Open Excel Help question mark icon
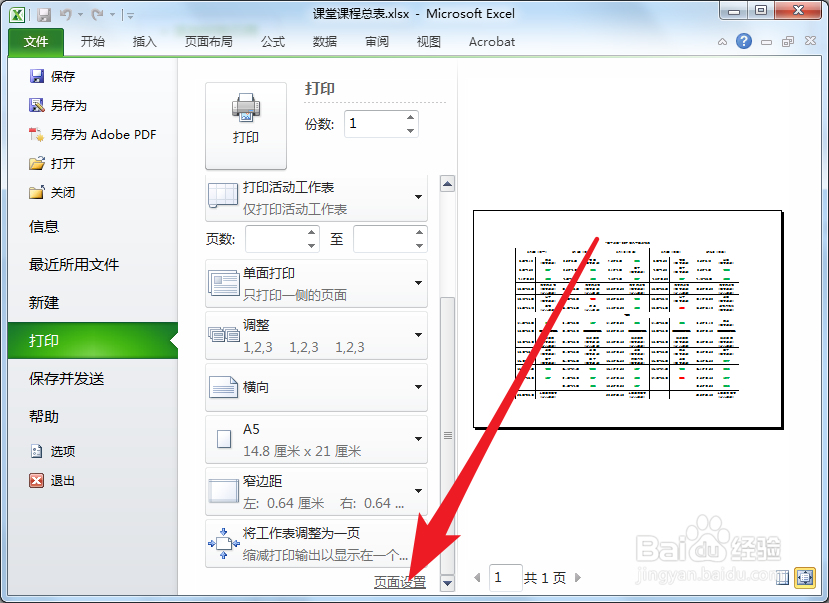Viewport: 829px width, 603px height. pyautogui.click(x=743, y=41)
